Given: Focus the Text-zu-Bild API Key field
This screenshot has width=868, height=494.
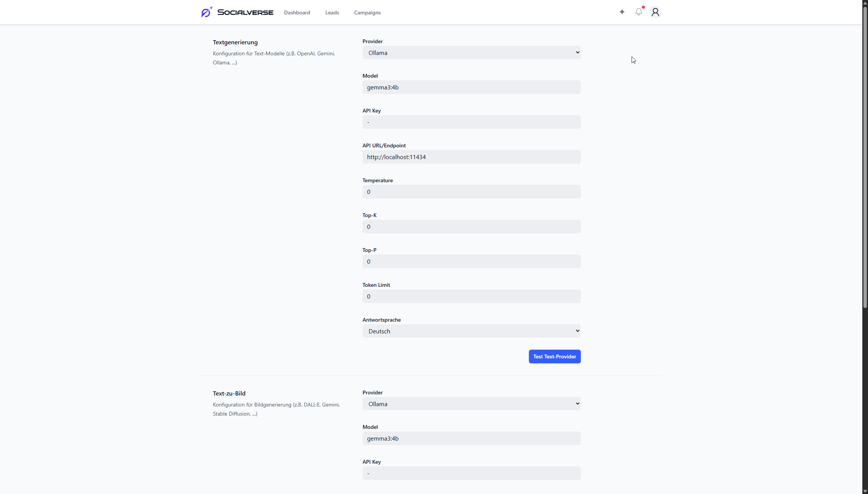Looking at the screenshot, I should click(x=471, y=474).
